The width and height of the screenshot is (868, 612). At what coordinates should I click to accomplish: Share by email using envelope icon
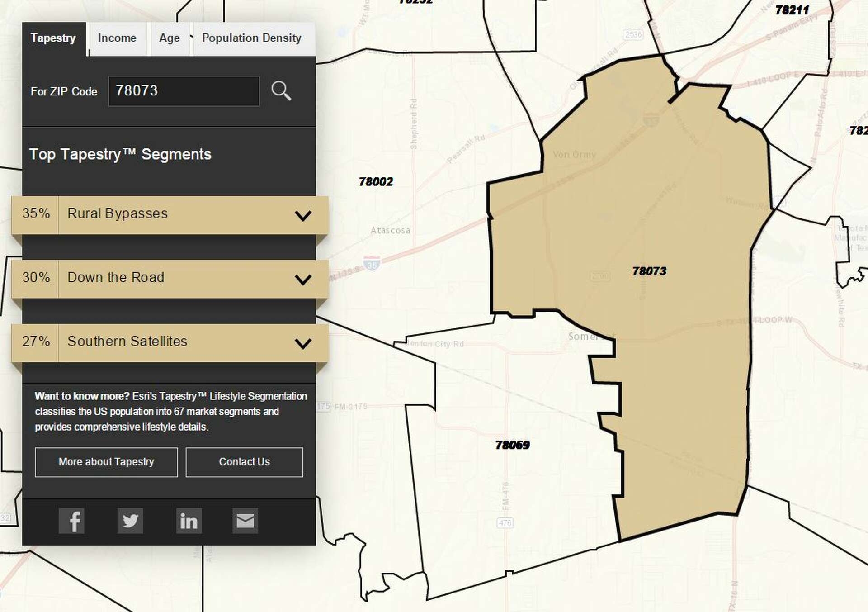point(245,521)
